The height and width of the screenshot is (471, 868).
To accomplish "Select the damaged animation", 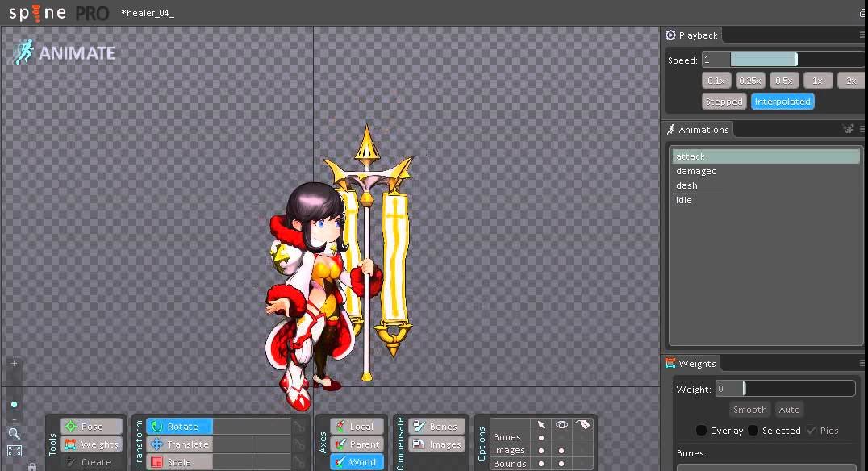I will pyautogui.click(x=696, y=170).
